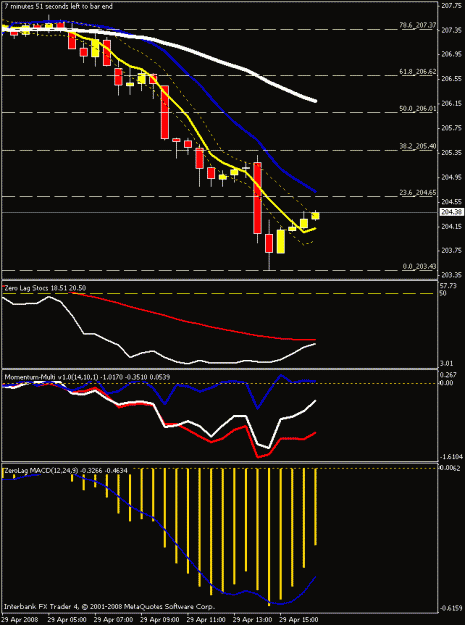Screen dimensions: 465x625
Task: Select the 23.6_204.65 Fibonacci level label
Action: [418, 192]
